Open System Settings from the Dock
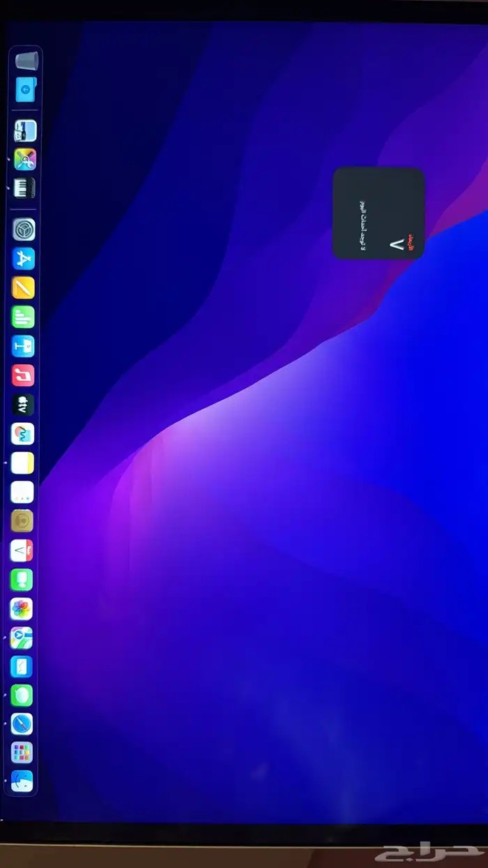The image size is (488, 868). coord(24,230)
